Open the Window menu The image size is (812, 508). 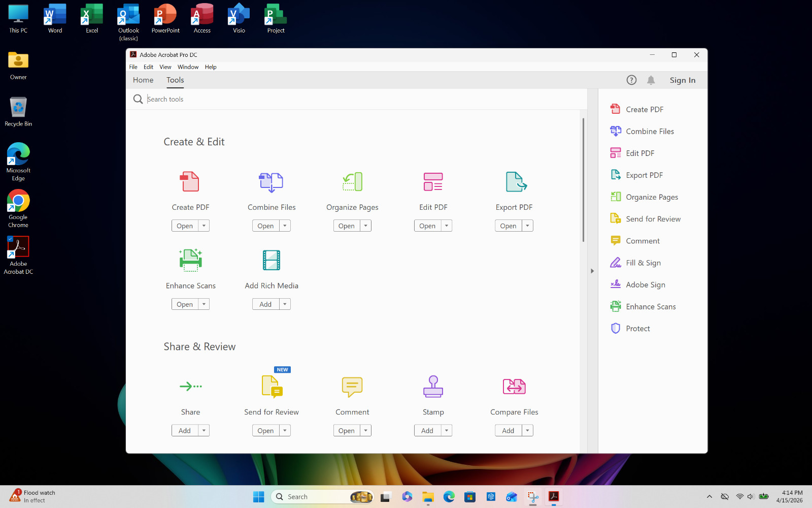tap(188, 67)
